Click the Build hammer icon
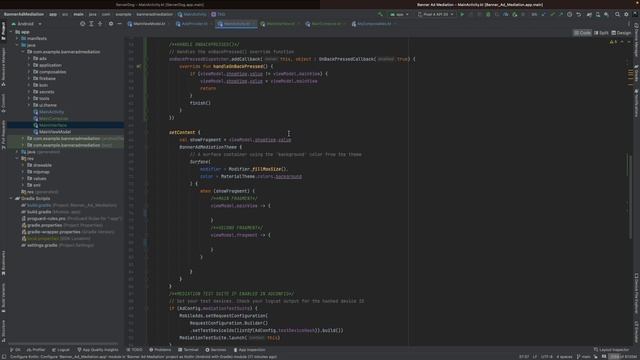640x360 pixels. point(380,14)
